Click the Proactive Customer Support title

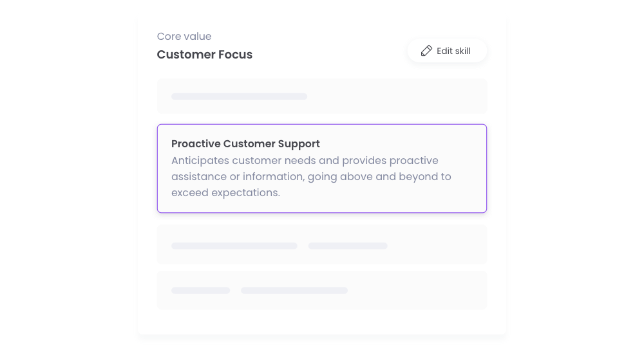tap(245, 144)
